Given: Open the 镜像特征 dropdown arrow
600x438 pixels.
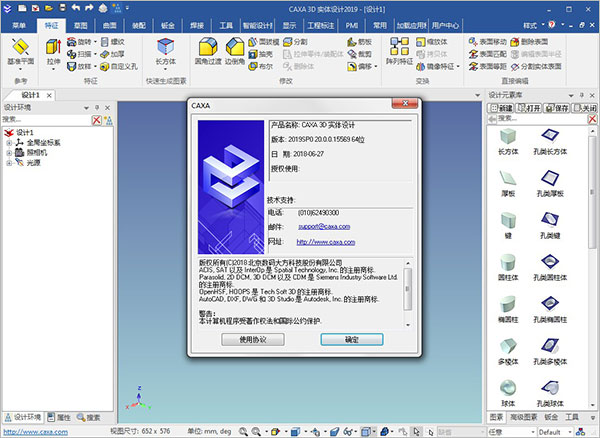Looking at the screenshot, I should click(458, 66).
